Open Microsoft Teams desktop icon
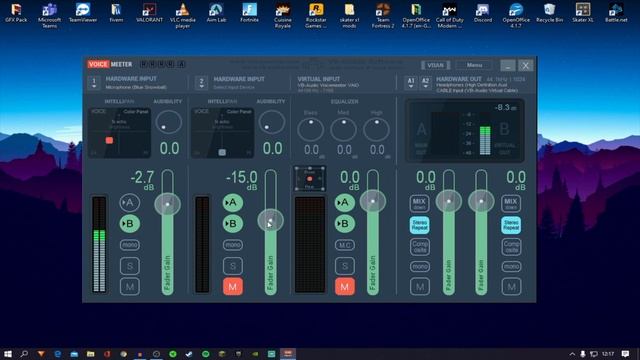This screenshot has height=360, width=640. coord(49,15)
